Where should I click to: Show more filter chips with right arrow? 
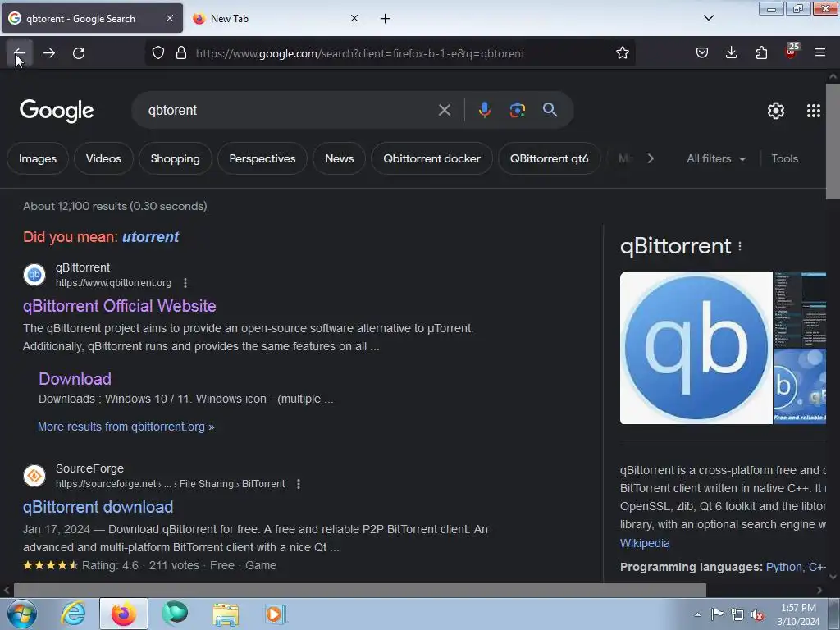coord(650,158)
